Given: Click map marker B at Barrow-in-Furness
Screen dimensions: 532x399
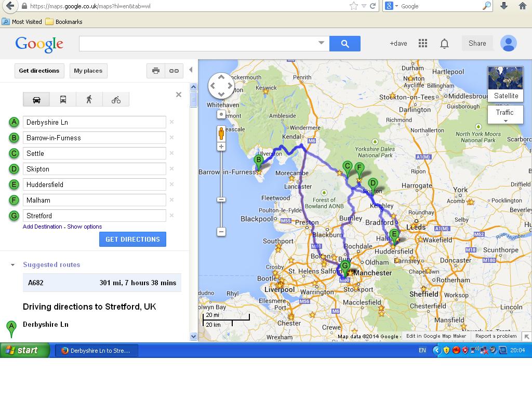Looking at the screenshot, I should click(259, 162).
